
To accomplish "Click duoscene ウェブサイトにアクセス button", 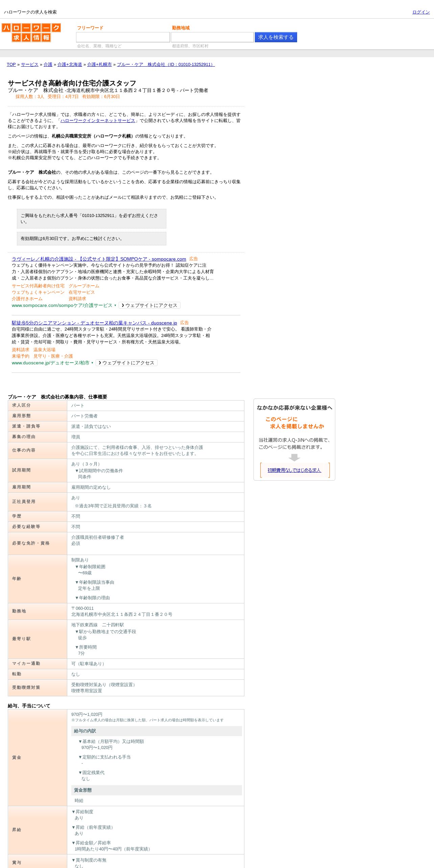I will (126, 363).
